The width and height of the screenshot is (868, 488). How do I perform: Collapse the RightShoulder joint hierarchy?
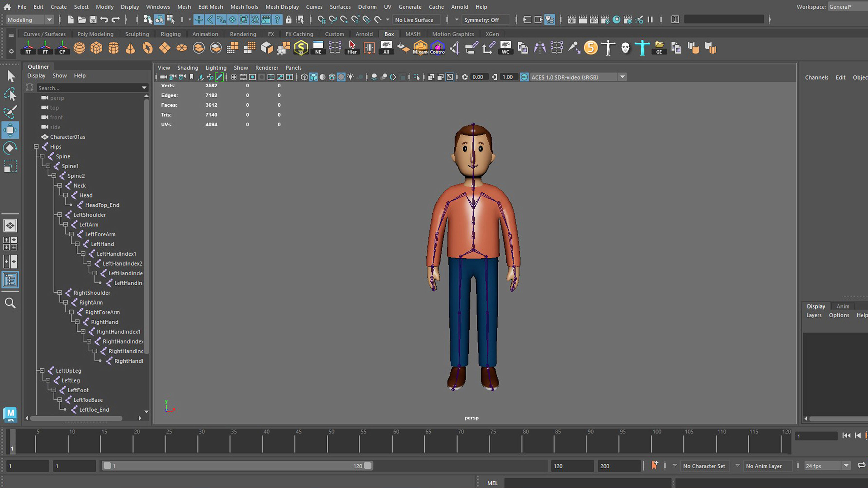[60, 293]
